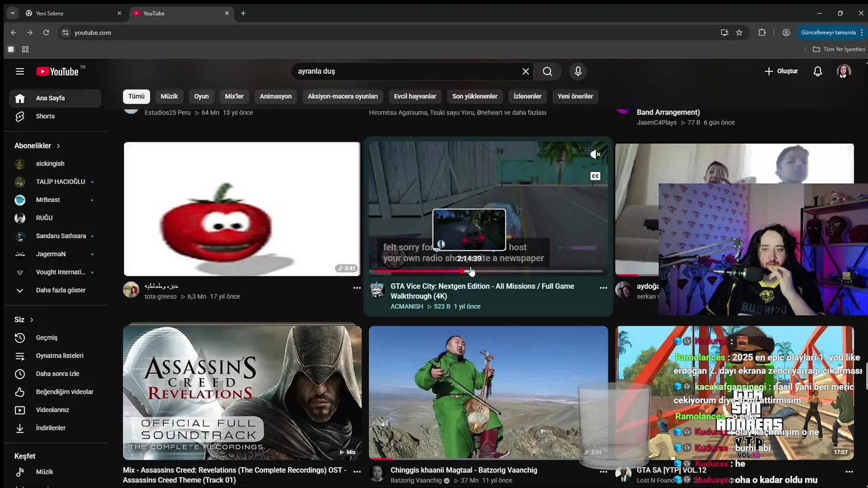The image size is (868, 488).
Task: Open Shorts from the sidebar
Action: coord(55,116)
